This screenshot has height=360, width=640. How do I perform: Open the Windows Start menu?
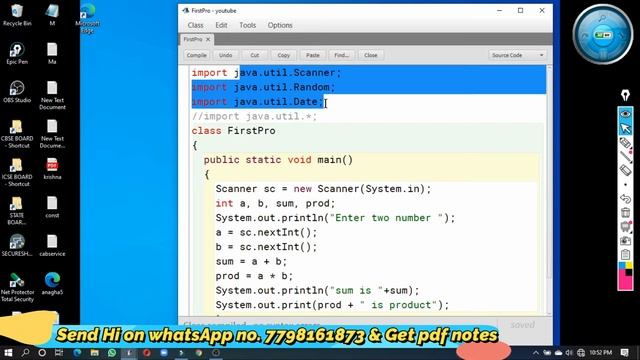click(x=8, y=353)
